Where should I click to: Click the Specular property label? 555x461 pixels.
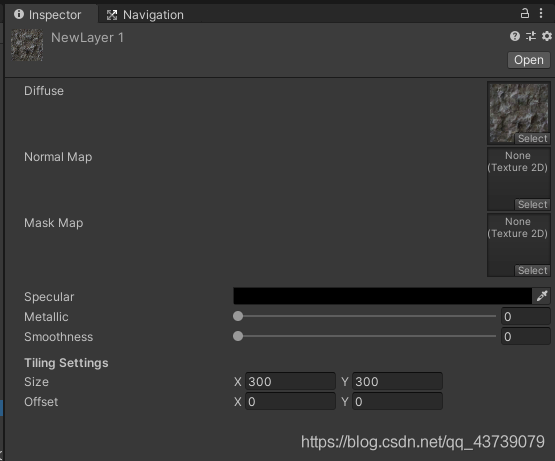(x=49, y=297)
